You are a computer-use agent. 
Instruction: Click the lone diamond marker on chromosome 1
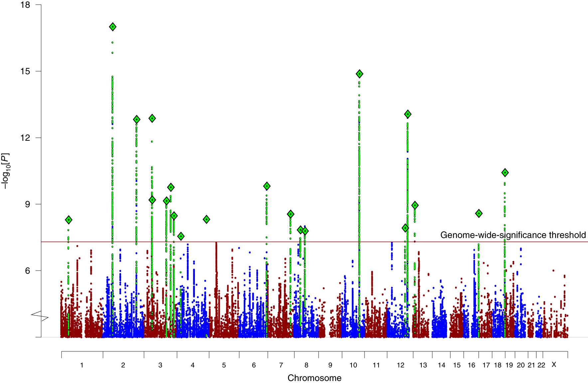click(69, 220)
